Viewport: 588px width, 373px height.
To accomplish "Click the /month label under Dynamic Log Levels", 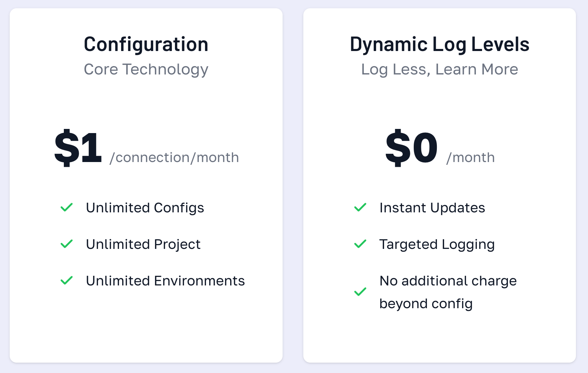I will click(470, 158).
